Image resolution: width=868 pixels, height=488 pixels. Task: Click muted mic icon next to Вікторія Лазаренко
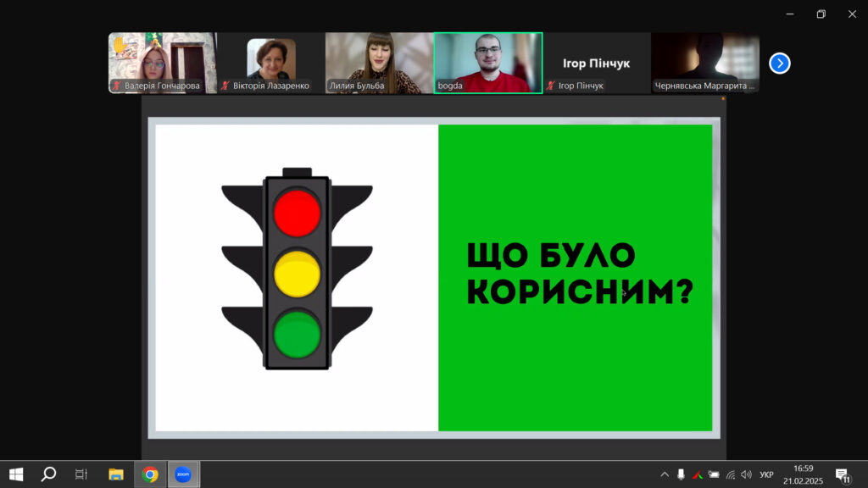point(225,86)
